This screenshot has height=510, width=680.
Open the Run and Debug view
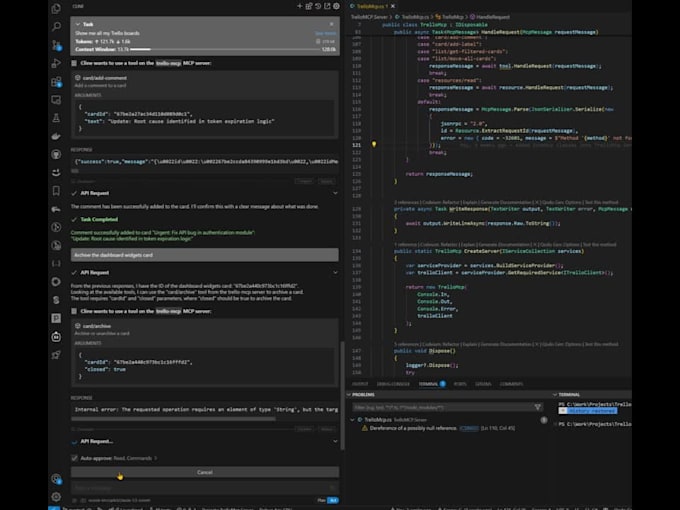[56, 63]
